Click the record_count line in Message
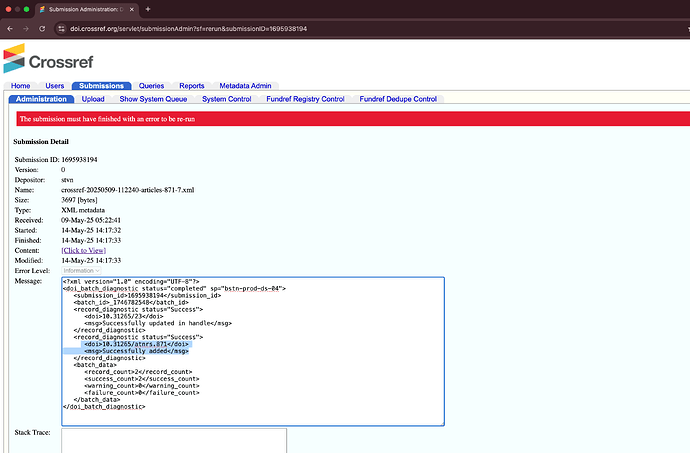 pyautogui.click(x=138, y=372)
